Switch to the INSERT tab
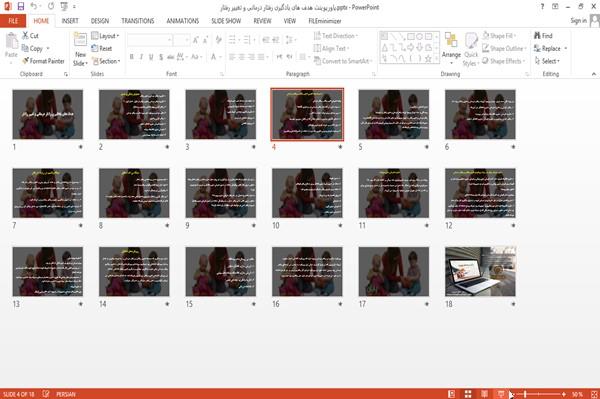The image size is (600, 399). click(x=70, y=21)
